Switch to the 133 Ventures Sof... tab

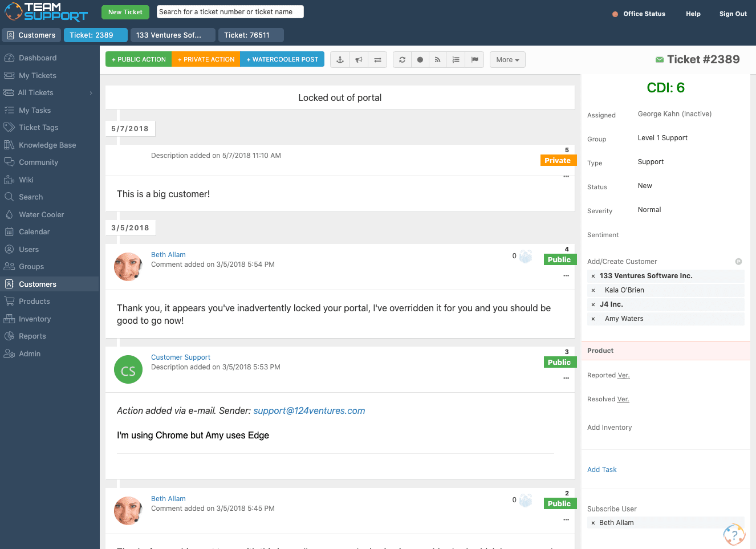pos(173,35)
